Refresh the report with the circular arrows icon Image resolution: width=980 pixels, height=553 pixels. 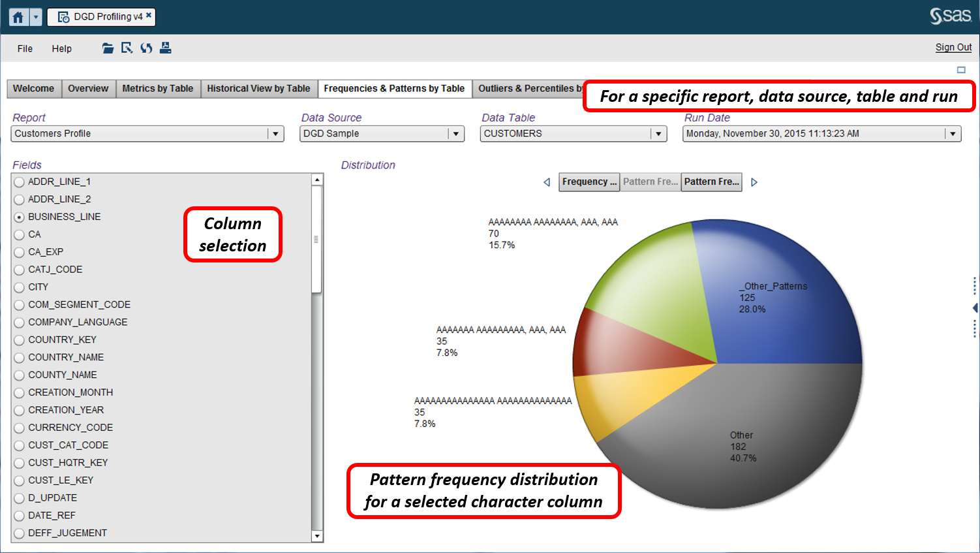coord(146,48)
